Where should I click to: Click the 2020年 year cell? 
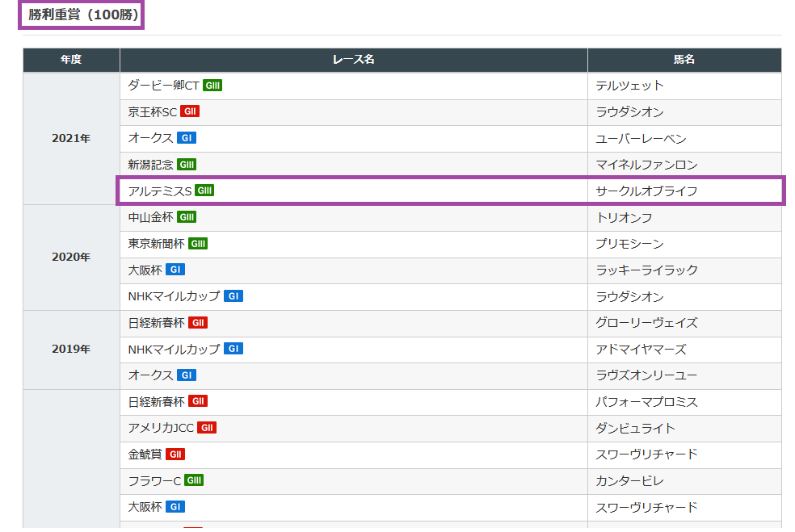[x=71, y=257]
